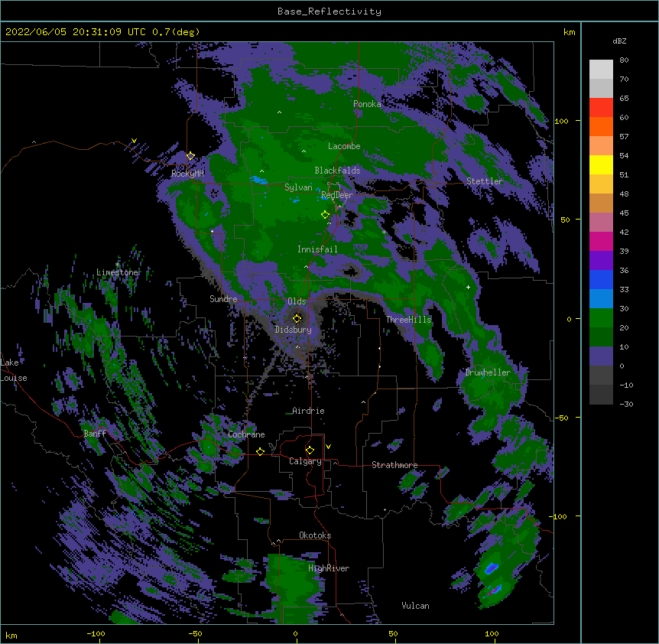Click the RockyMH label

[187, 174]
